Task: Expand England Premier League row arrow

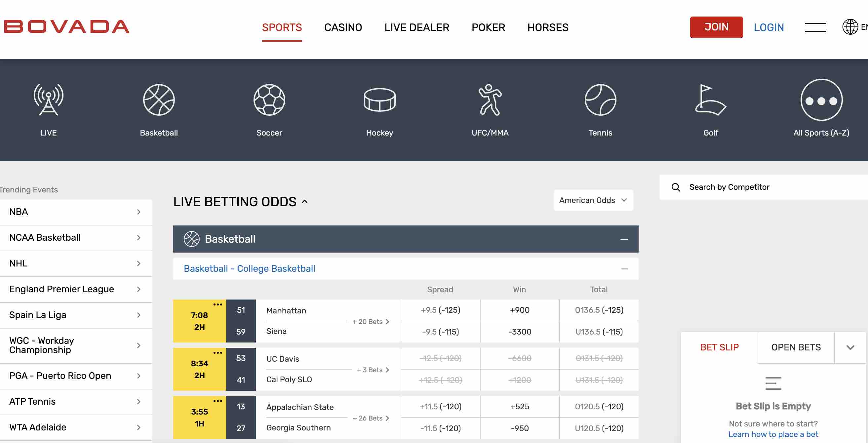Action: (x=138, y=290)
